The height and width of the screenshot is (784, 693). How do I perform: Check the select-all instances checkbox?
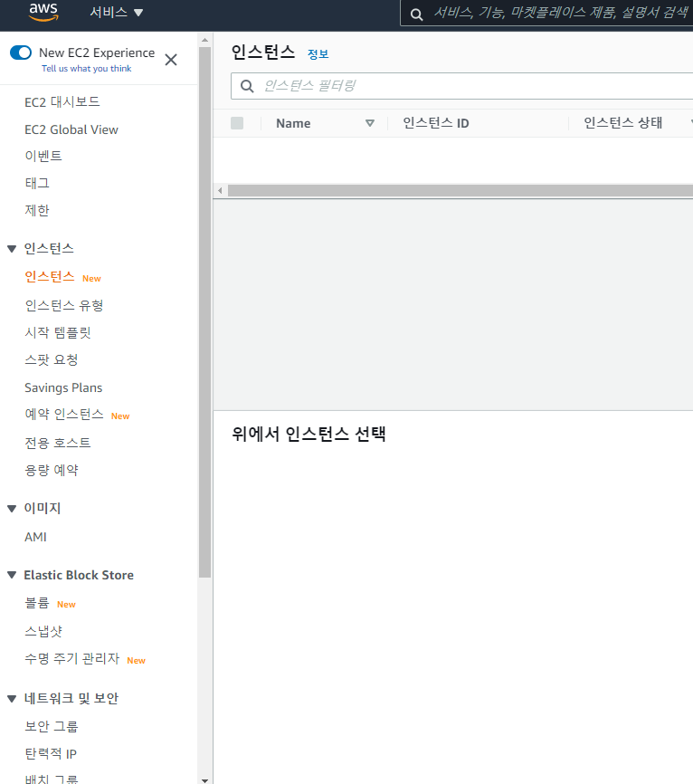click(x=237, y=123)
